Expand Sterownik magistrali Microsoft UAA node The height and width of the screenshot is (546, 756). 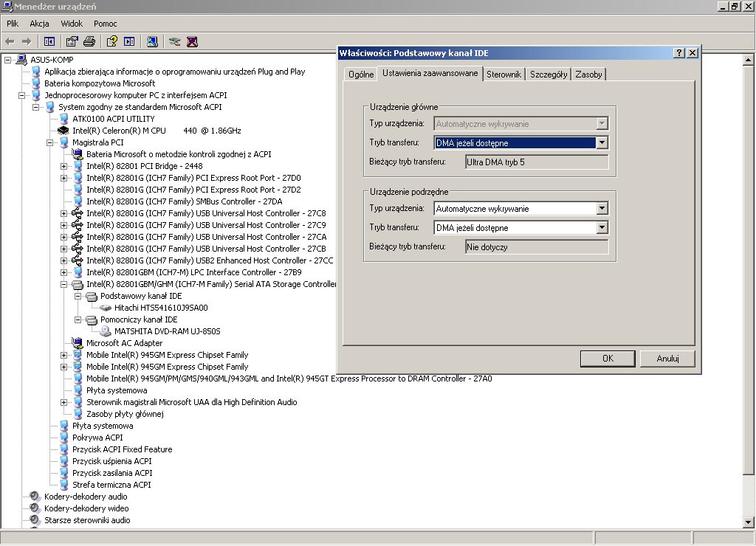pos(63,402)
